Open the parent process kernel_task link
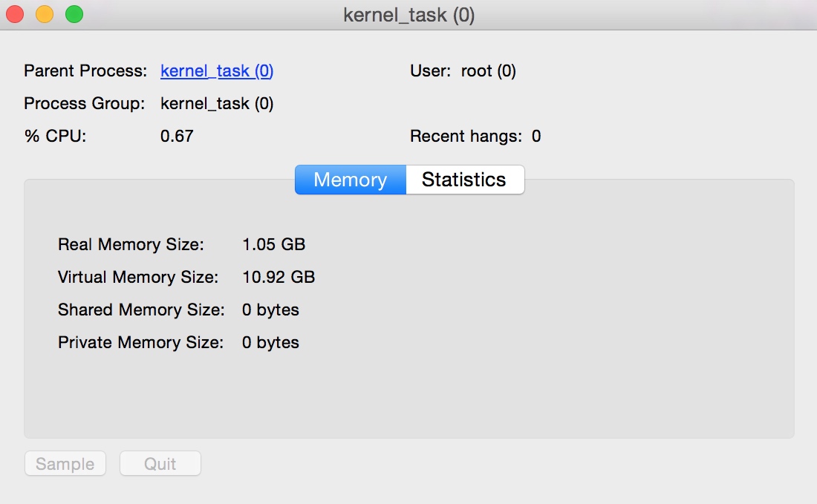Screen dimensions: 817x504 tap(216, 71)
